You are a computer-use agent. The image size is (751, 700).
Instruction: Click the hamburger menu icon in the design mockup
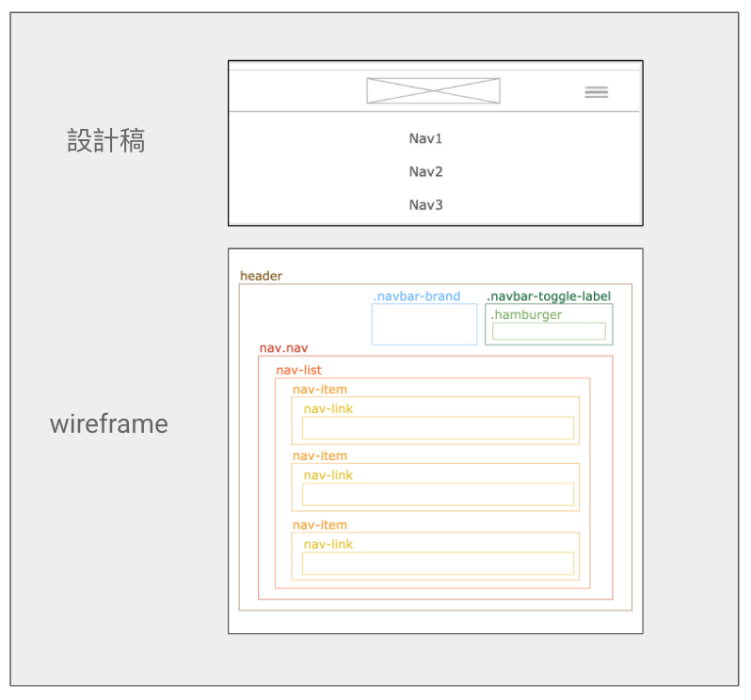click(596, 91)
